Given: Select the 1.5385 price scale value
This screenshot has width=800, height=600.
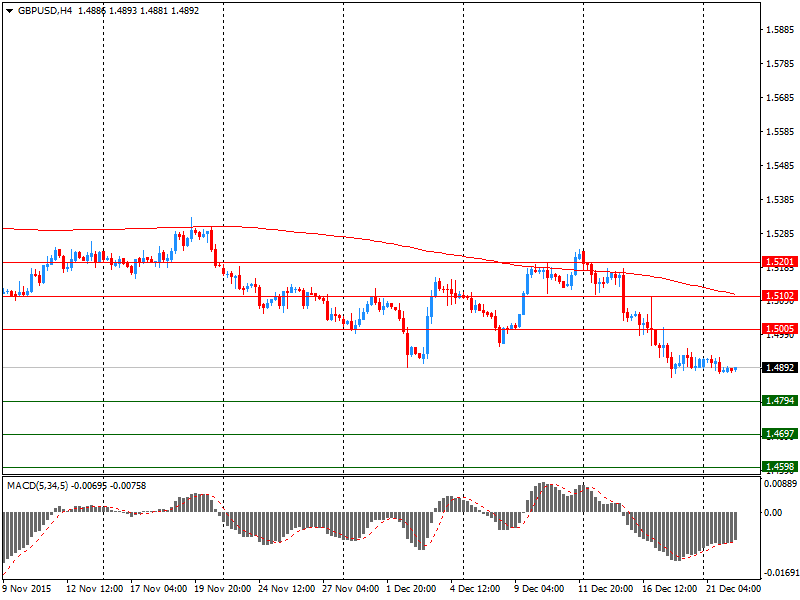Looking at the screenshot, I should pos(780,199).
